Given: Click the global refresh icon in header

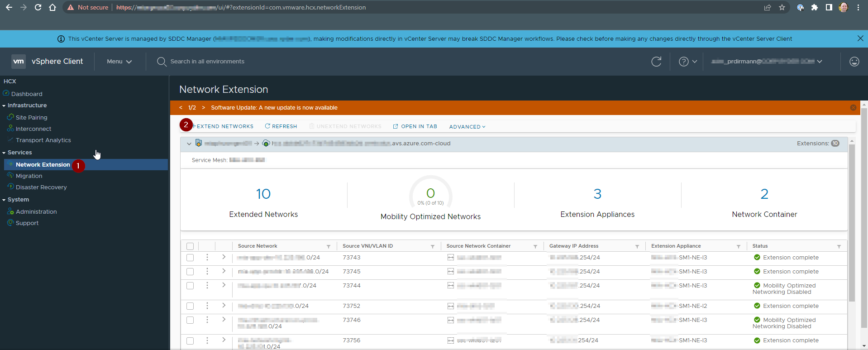Looking at the screenshot, I should [656, 62].
